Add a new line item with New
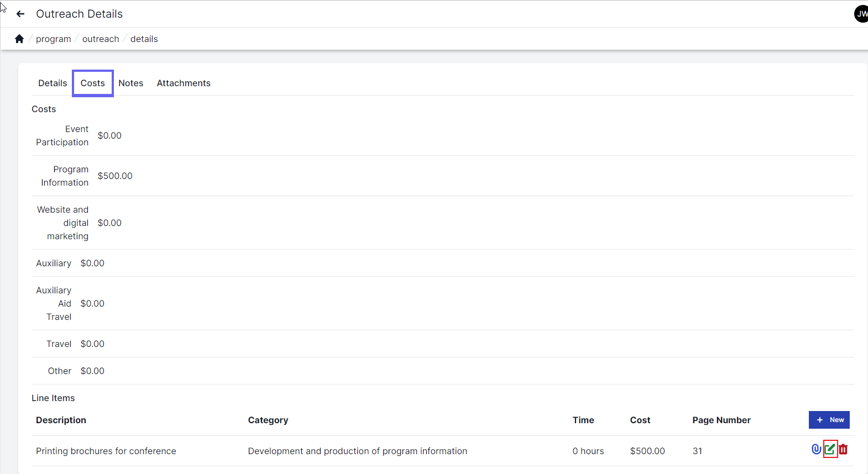Image resolution: width=868 pixels, height=474 pixels. coord(829,420)
